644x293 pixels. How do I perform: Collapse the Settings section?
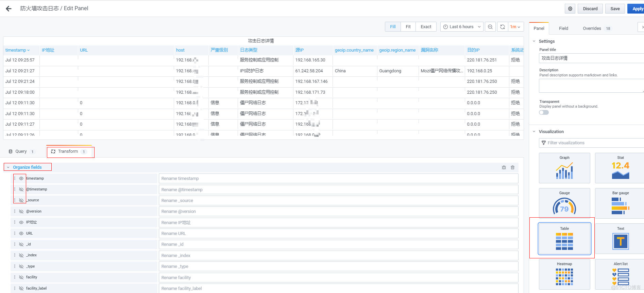coord(534,41)
